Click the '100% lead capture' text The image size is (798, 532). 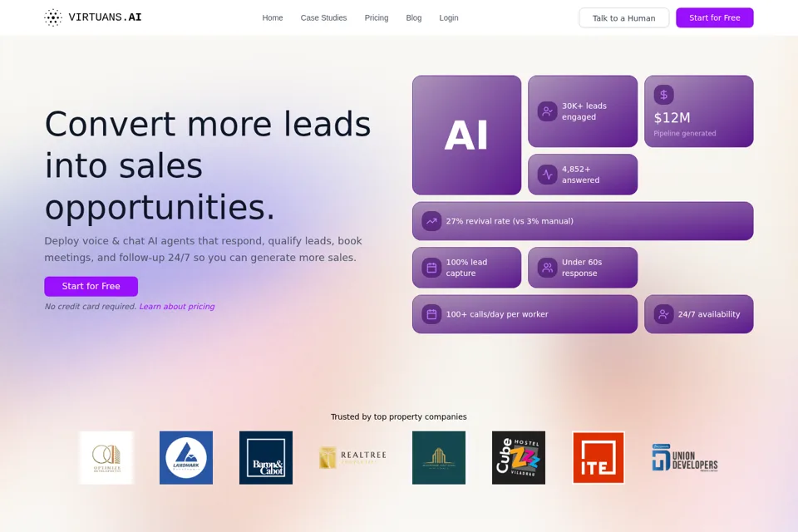click(x=466, y=268)
